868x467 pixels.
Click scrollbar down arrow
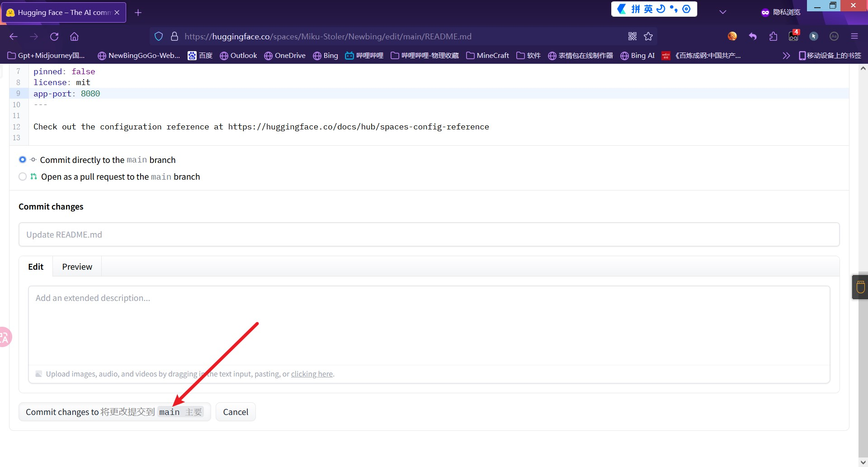tap(863, 462)
